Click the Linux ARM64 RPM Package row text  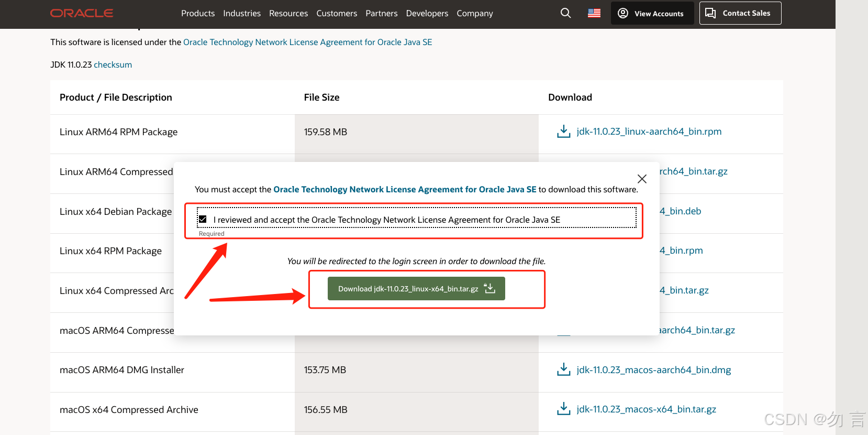[x=118, y=132]
